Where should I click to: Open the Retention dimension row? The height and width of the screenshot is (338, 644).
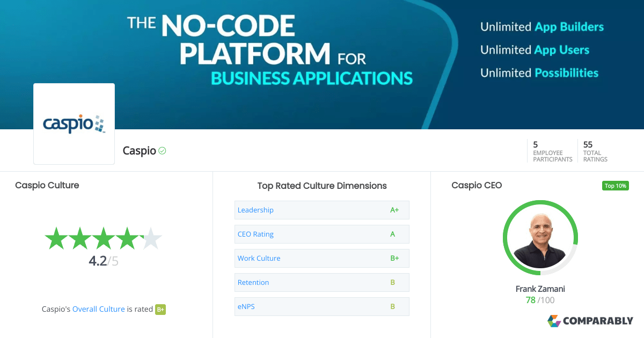[x=322, y=282]
